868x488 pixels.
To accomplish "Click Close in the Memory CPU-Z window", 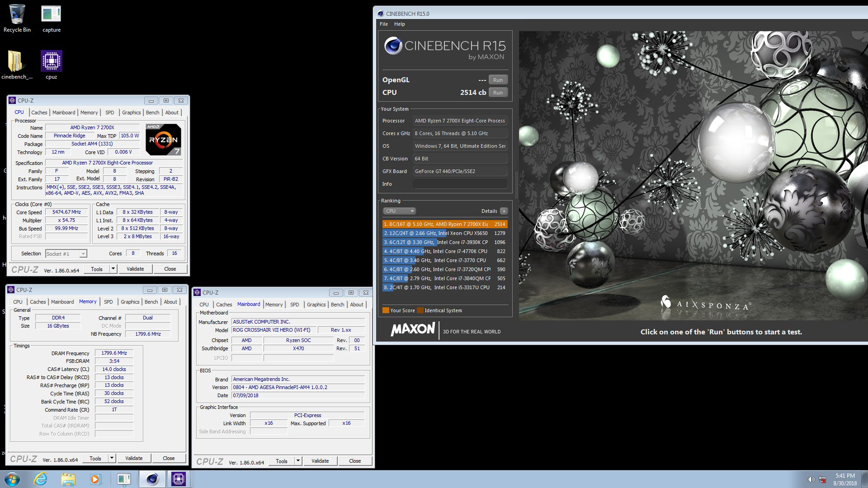I will tap(169, 458).
